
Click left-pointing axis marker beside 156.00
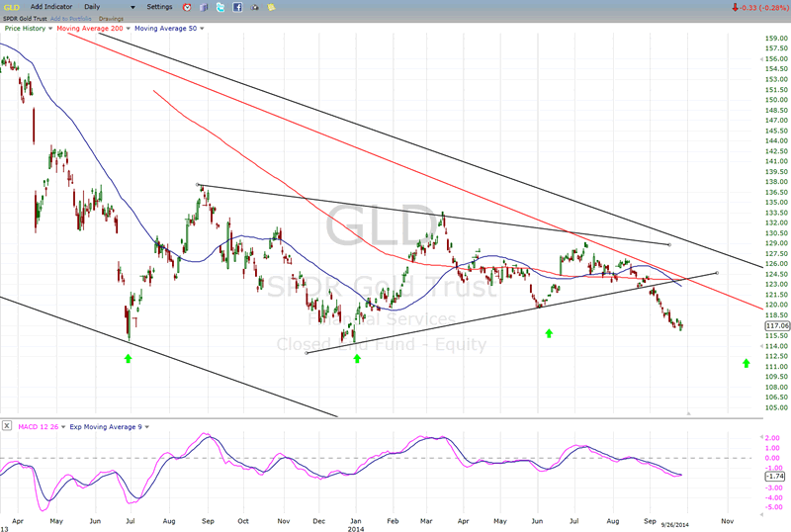tap(761, 59)
